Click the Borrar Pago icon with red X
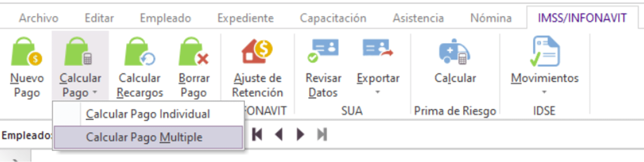This screenshot has height=162, width=644. (x=194, y=52)
